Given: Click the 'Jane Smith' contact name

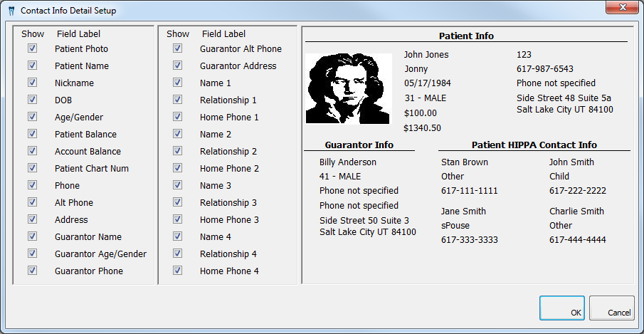Looking at the screenshot, I should (463, 212).
